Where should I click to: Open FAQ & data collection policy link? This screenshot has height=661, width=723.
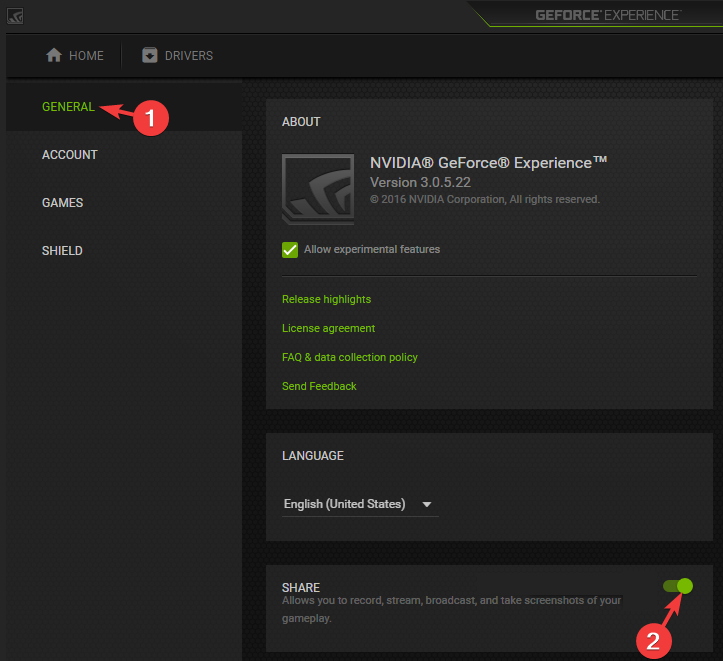point(350,357)
